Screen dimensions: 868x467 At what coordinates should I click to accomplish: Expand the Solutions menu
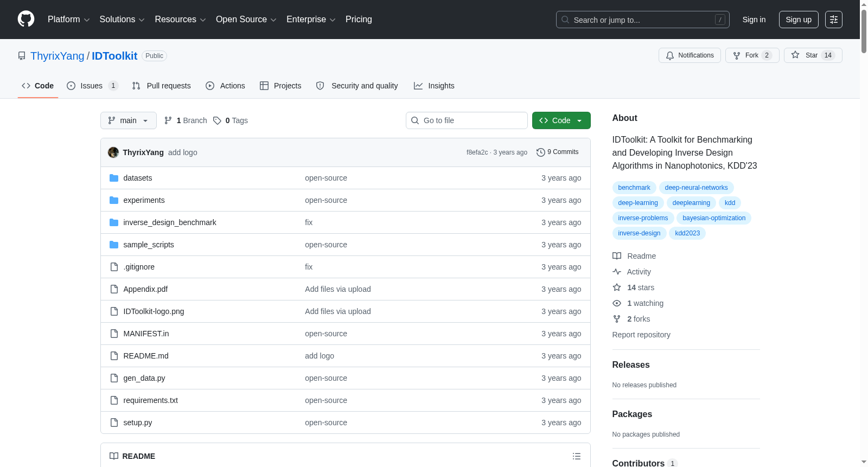click(122, 20)
